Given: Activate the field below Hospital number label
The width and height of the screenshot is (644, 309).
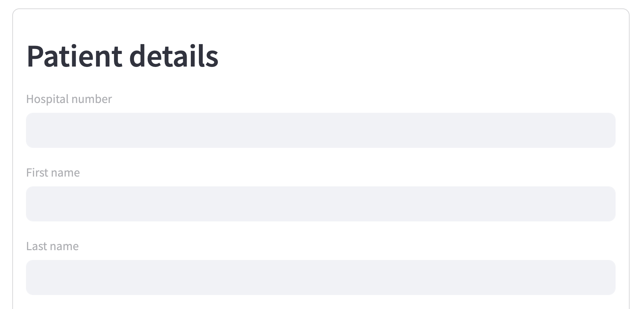Looking at the screenshot, I should [321, 130].
